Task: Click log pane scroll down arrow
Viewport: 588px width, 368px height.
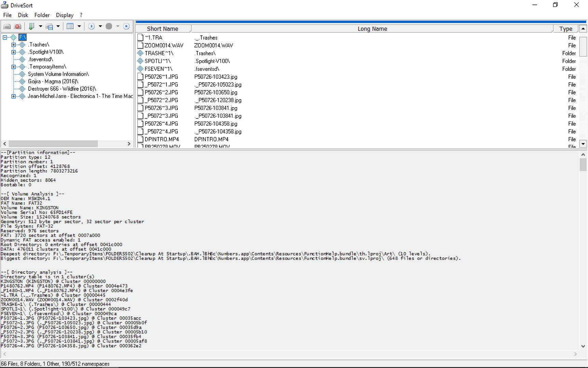Action: coord(583,346)
